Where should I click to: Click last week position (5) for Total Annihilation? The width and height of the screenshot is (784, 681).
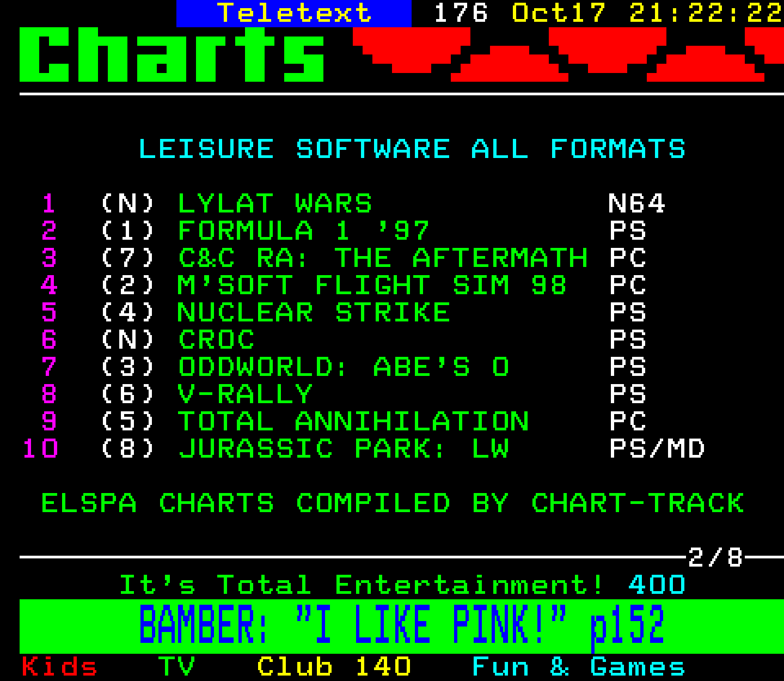coord(128,422)
